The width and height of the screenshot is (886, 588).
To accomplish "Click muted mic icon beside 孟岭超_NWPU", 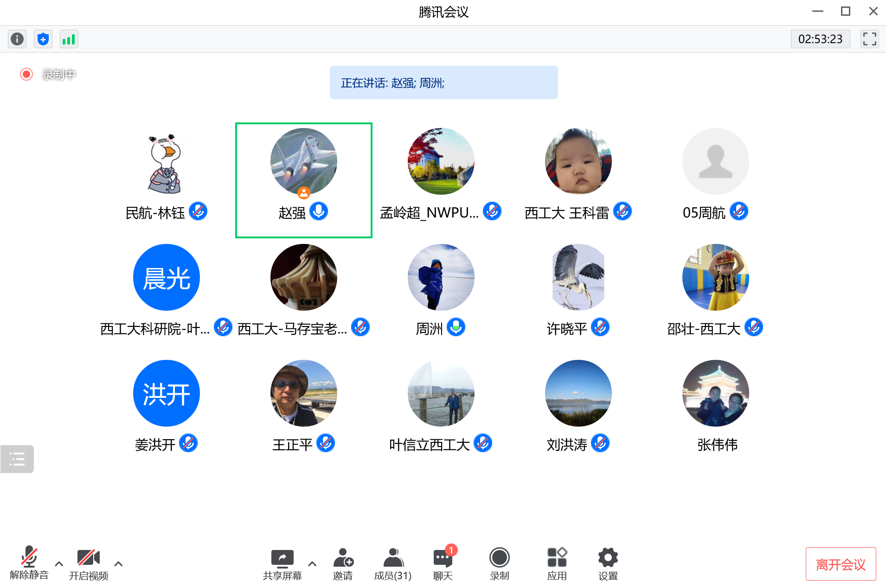I will (492, 211).
